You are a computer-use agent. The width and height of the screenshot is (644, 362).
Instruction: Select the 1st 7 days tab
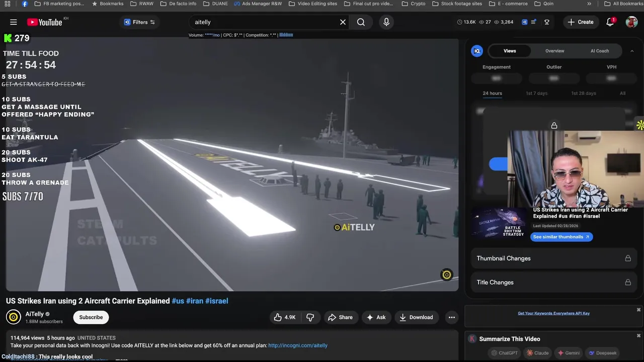536,94
